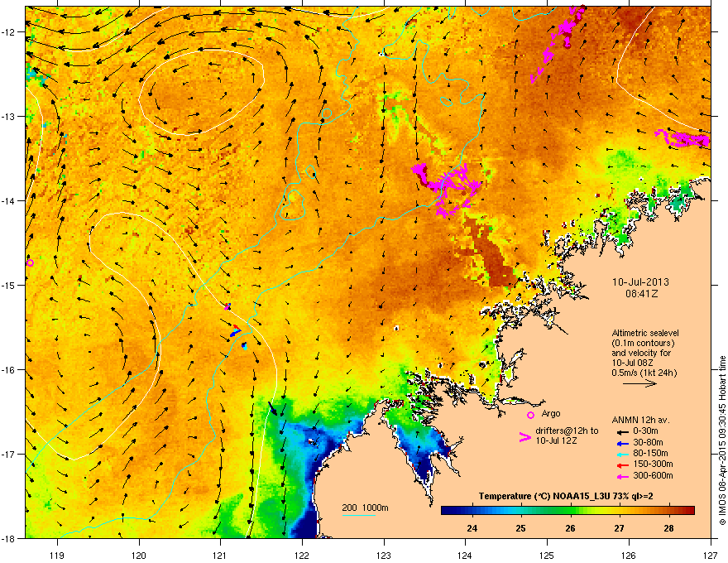Click the 'Argo' legend label

tap(551, 413)
